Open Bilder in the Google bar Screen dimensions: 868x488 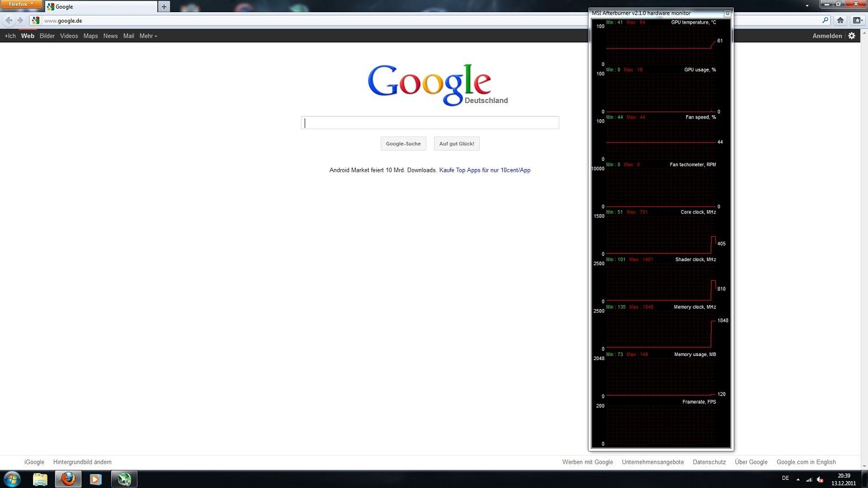point(47,36)
